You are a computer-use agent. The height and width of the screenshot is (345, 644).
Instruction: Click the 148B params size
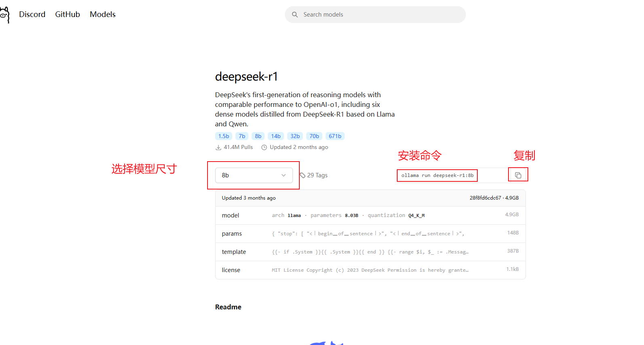pyautogui.click(x=513, y=233)
